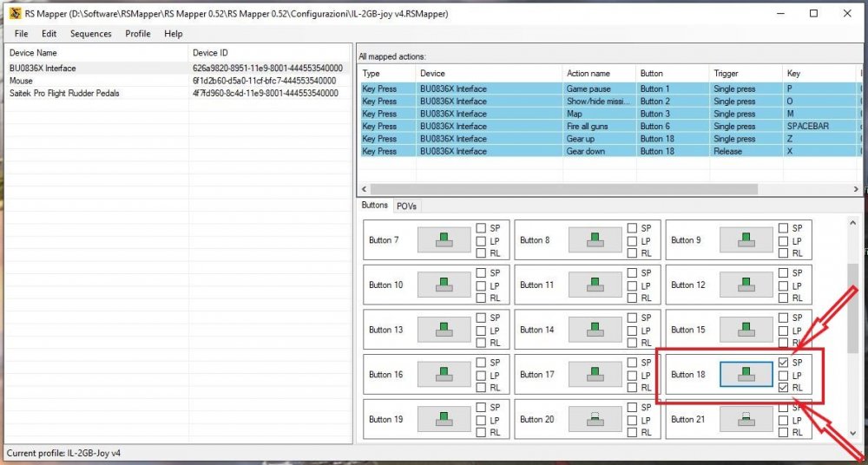Select Saitek Pro Flight Rudder Pedals device

point(64,93)
